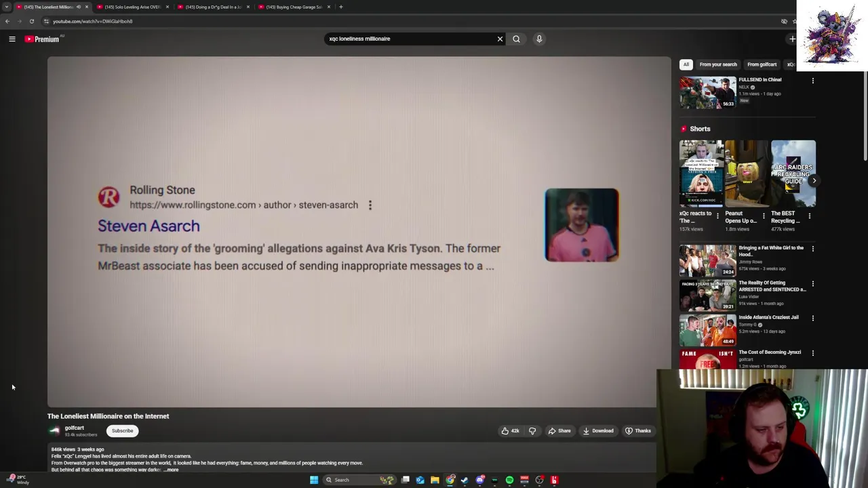
Task: Select 'From your search' filter chip
Action: pyautogui.click(x=718, y=64)
